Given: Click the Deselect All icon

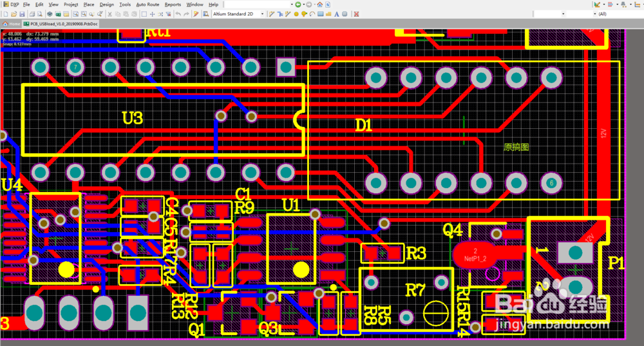Looking at the screenshot, I should tap(160, 14).
